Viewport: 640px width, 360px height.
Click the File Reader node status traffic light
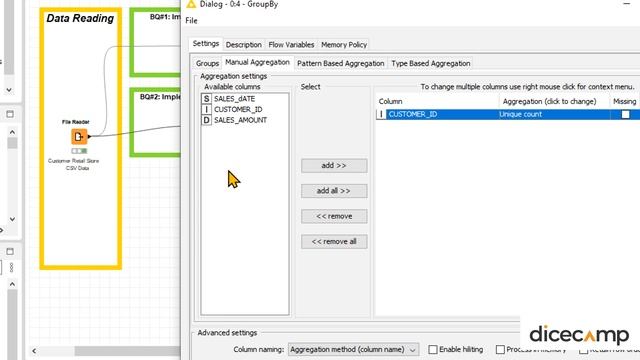click(x=79, y=151)
